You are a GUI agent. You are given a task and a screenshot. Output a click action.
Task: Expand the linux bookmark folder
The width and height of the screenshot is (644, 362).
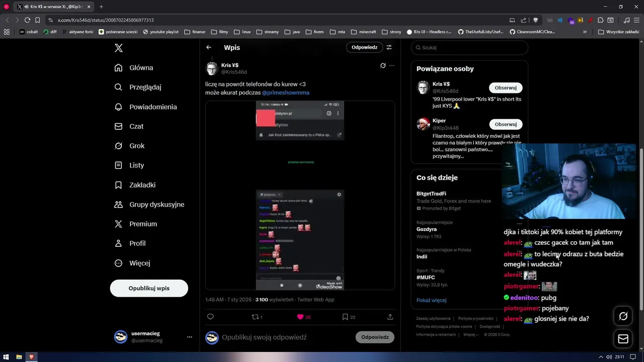[x=242, y=32]
